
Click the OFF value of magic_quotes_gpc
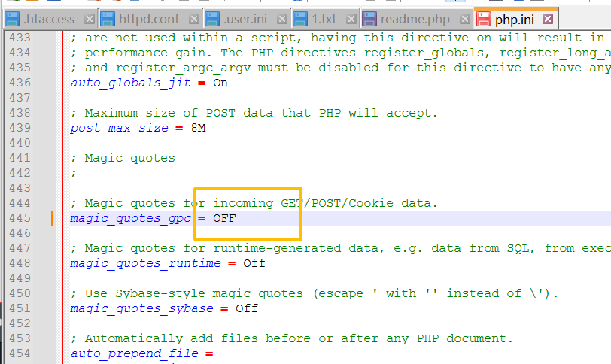click(x=224, y=218)
